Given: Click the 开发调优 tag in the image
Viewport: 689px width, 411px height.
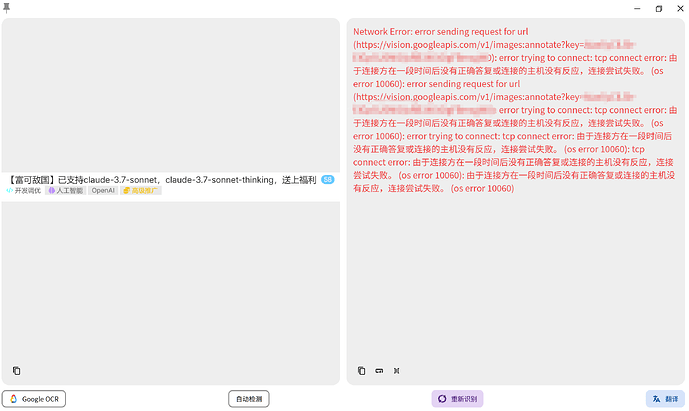Looking at the screenshot, I should click(24, 190).
